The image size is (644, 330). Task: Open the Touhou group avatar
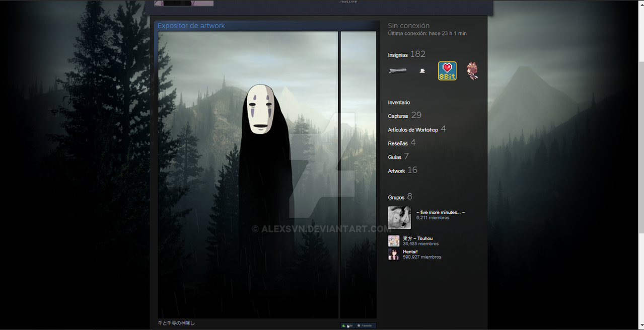(394, 241)
